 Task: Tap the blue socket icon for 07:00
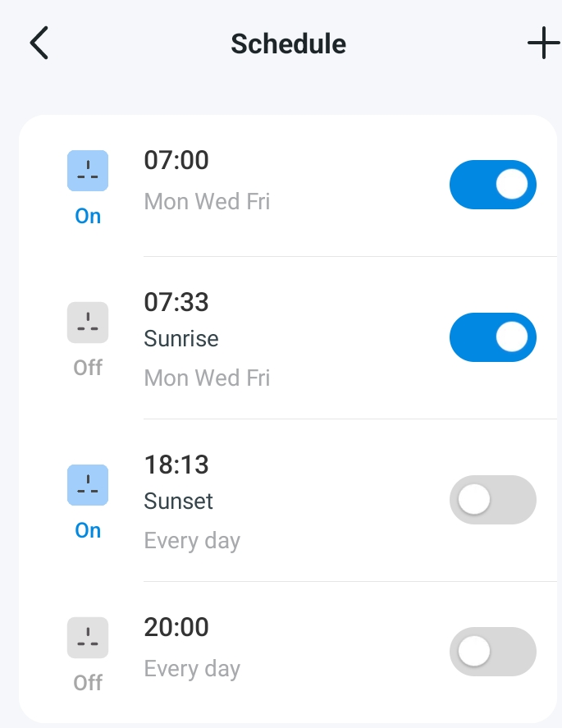point(88,171)
